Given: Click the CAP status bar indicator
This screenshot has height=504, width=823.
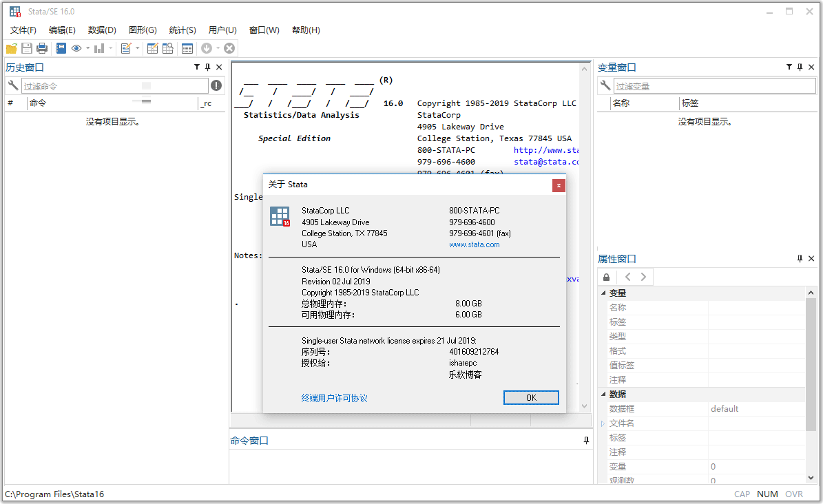Looking at the screenshot, I should (742, 494).
